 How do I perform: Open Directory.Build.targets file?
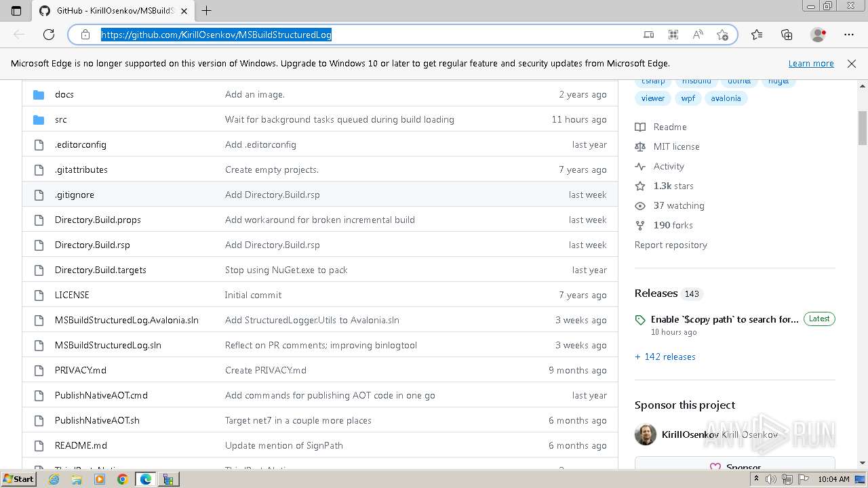point(100,270)
